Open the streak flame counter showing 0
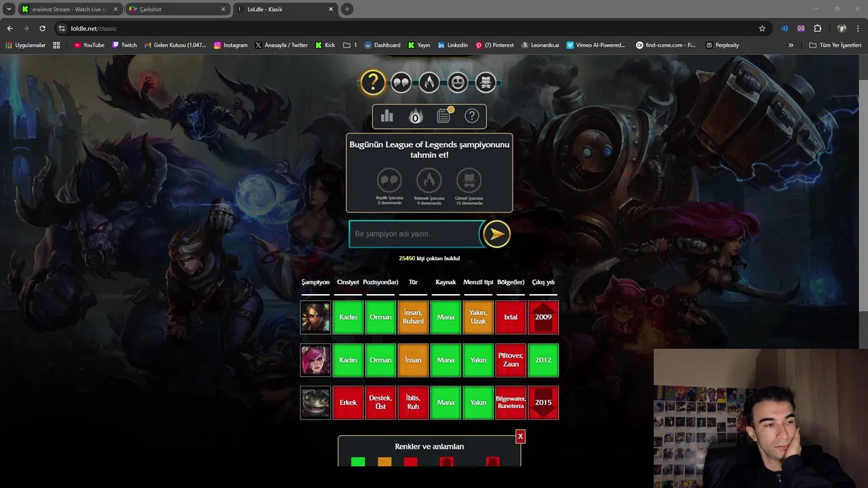The height and width of the screenshot is (488, 868). [415, 117]
